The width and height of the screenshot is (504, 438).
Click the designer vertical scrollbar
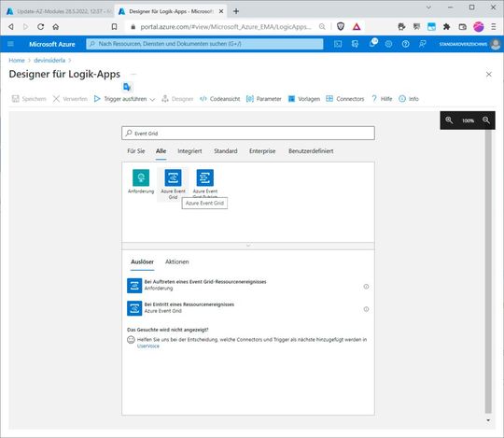[488, 271]
